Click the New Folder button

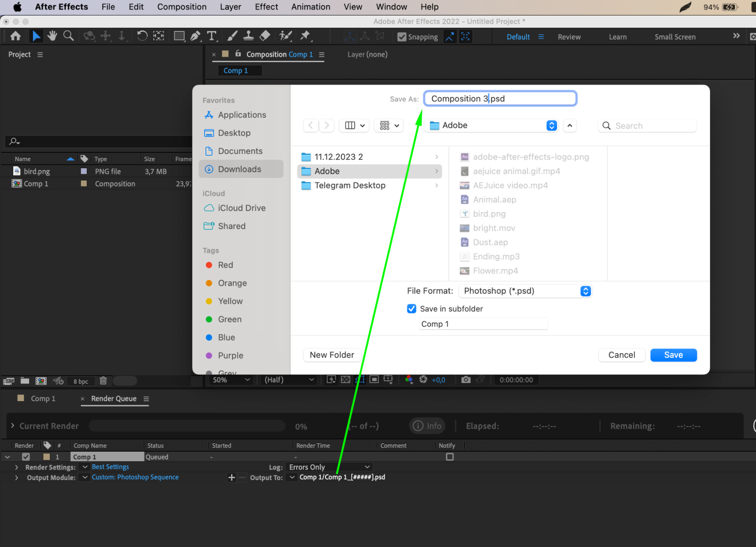click(332, 355)
